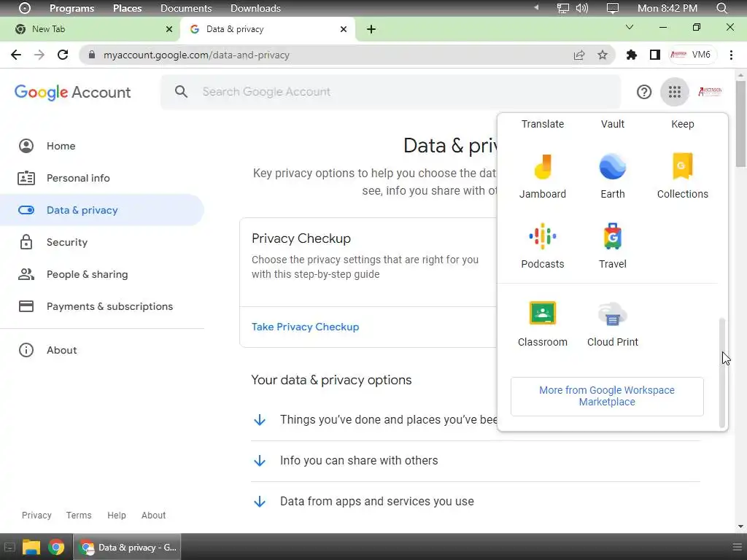Open the Documents menu
747x560 pixels.
click(186, 8)
